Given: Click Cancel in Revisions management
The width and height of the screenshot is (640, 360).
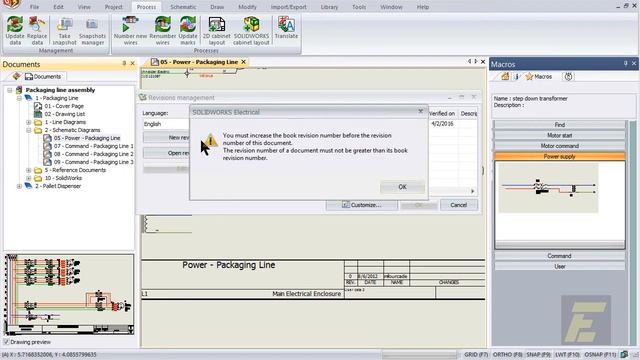Looking at the screenshot, I should coord(458,205).
